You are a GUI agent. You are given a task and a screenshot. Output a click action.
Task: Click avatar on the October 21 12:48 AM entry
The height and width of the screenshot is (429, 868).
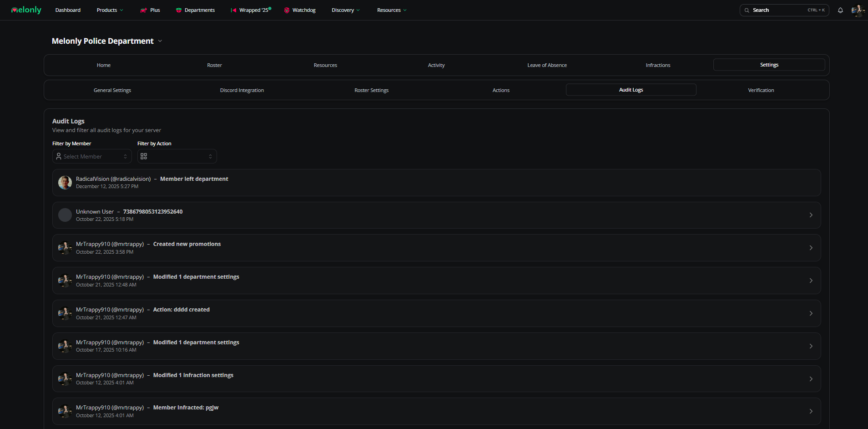(65, 281)
